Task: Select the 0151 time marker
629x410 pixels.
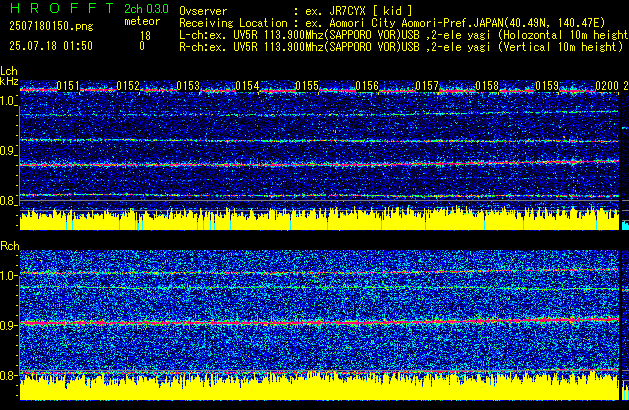Action: [68, 86]
